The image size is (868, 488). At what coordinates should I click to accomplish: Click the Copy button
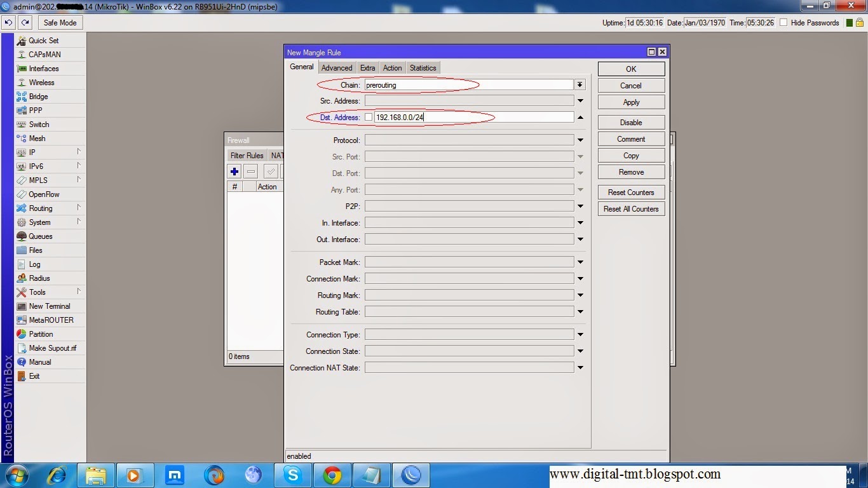[x=631, y=155]
